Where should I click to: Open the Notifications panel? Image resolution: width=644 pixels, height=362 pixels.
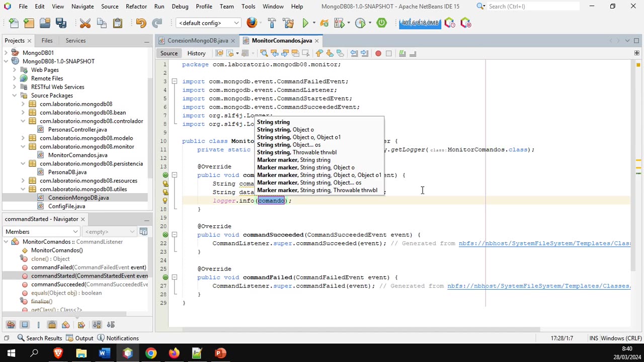(x=118, y=338)
